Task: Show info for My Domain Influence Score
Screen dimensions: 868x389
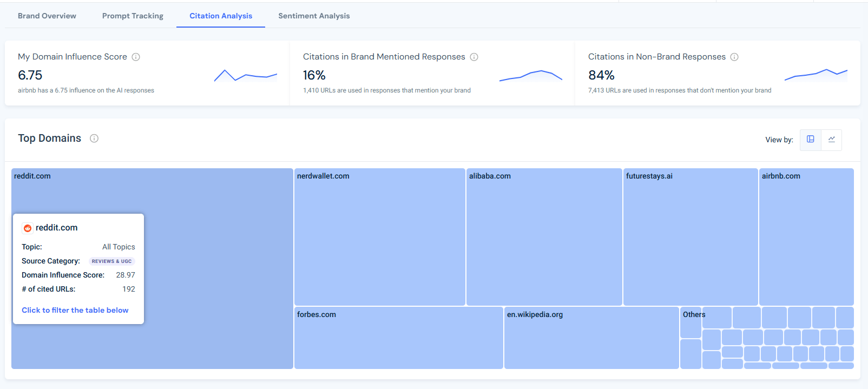Action: point(136,57)
